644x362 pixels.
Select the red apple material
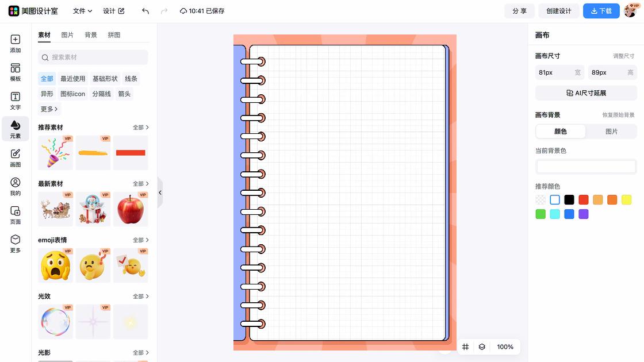click(x=131, y=209)
